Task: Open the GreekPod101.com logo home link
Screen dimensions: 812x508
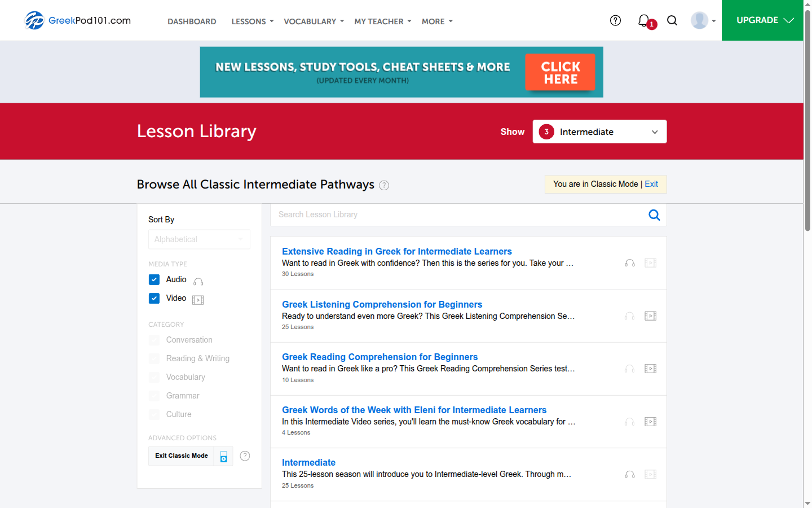Action: pos(78,20)
